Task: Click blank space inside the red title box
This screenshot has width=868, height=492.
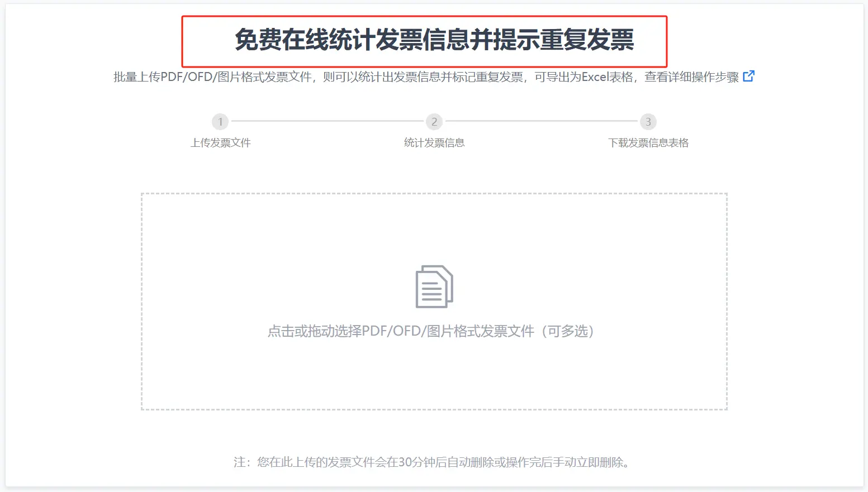Action: (x=207, y=41)
